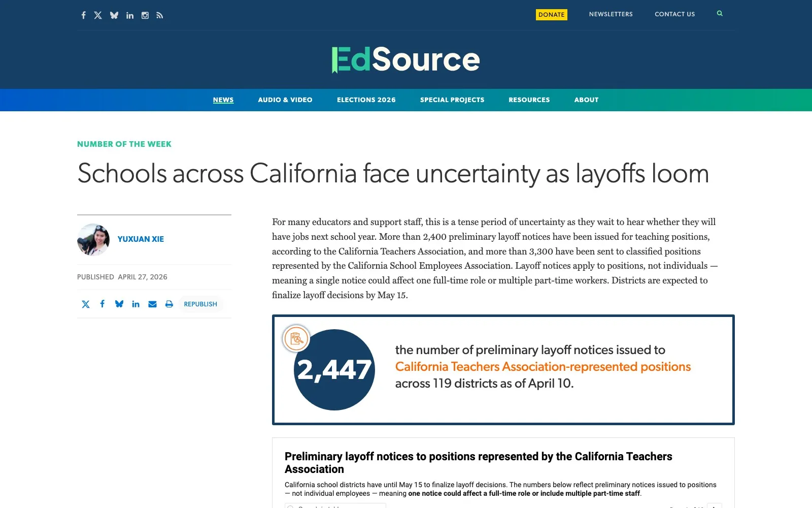Open the RSS feed icon in the header
The height and width of the screenshot is (508, 812).
160,15
